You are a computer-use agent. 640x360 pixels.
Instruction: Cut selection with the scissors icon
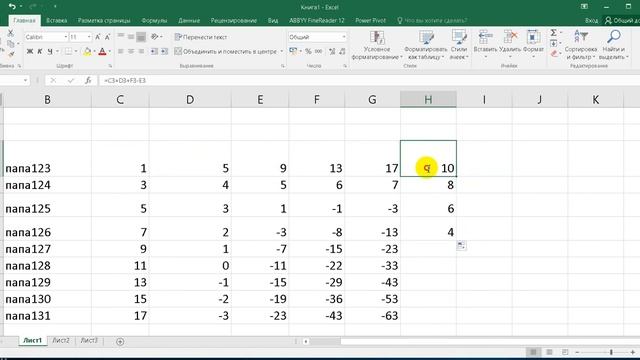[x=11, y=33]
